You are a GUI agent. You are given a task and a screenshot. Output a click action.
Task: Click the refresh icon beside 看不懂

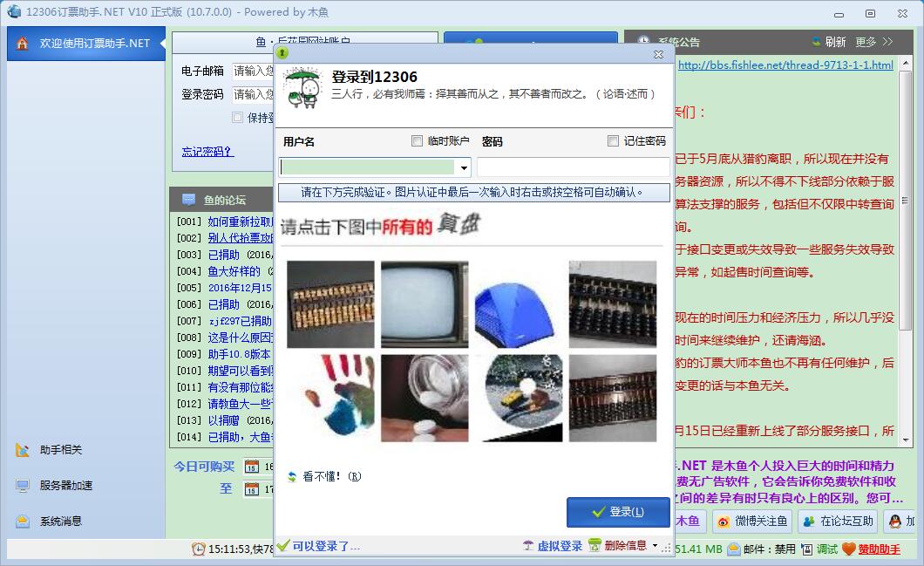click(292, 476)
